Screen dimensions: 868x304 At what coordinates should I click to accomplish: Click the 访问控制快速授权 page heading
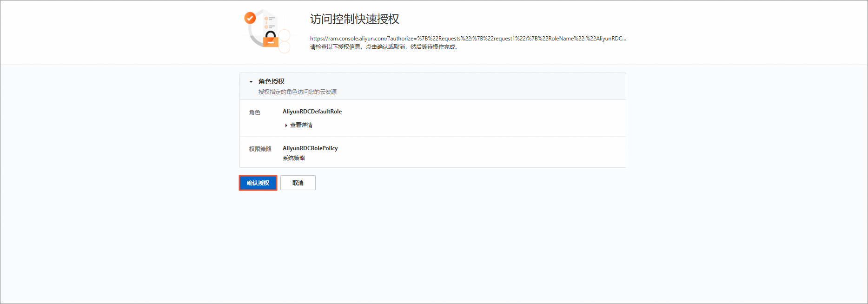coord(355,19)
